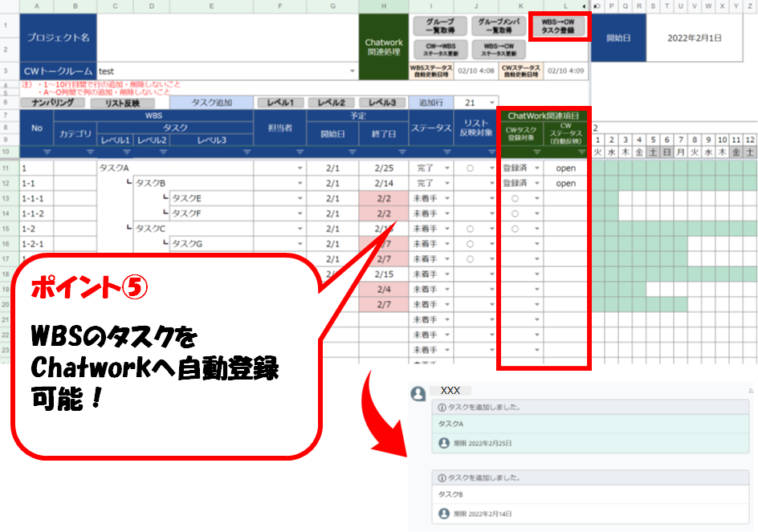Viewport: 758px width, 532px height.
Task: Collapse column group arrow beside column L
Action: [x=584, y=6]
